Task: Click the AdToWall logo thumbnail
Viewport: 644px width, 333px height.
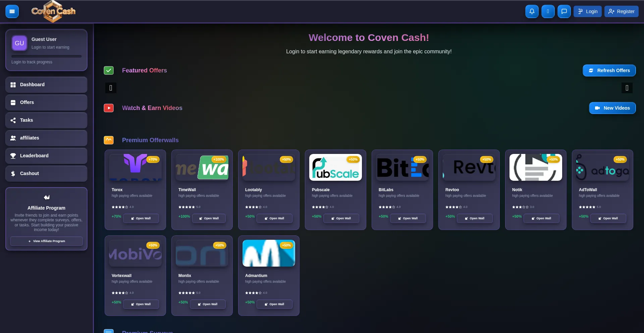Action: [602, 167]
